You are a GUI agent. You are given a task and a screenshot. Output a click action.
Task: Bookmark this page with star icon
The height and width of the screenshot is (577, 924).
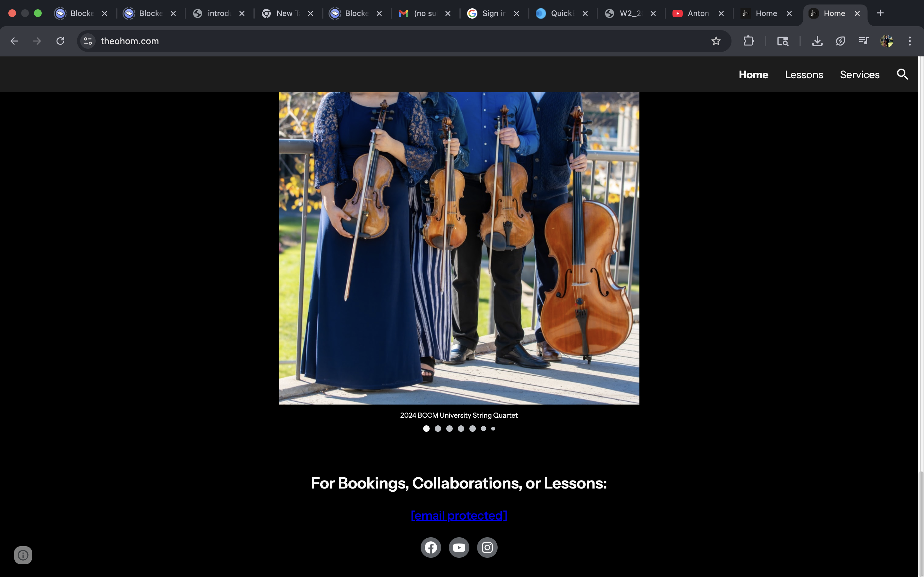(x=716, y=41)
